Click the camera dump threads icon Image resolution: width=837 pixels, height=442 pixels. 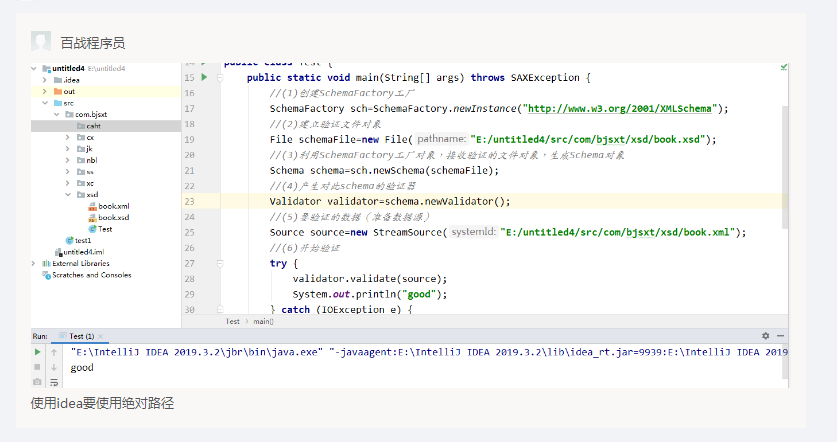pos(37,382)
